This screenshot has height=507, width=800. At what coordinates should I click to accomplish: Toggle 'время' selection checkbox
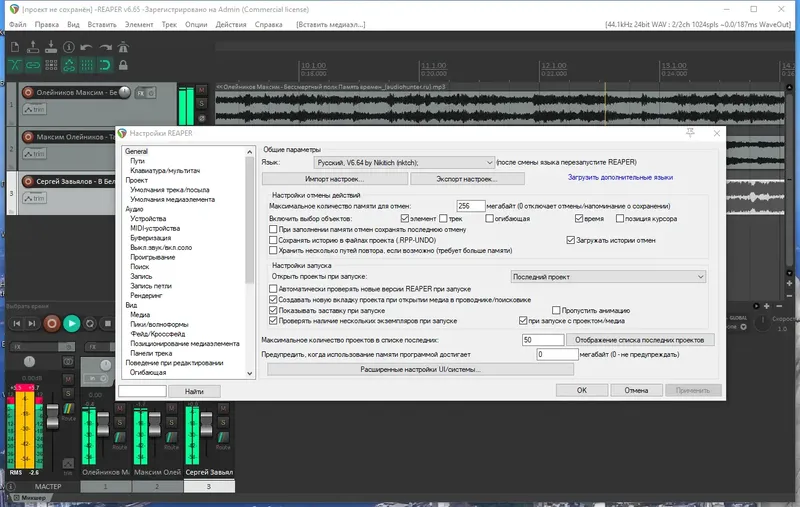click(x=579, y=218)
